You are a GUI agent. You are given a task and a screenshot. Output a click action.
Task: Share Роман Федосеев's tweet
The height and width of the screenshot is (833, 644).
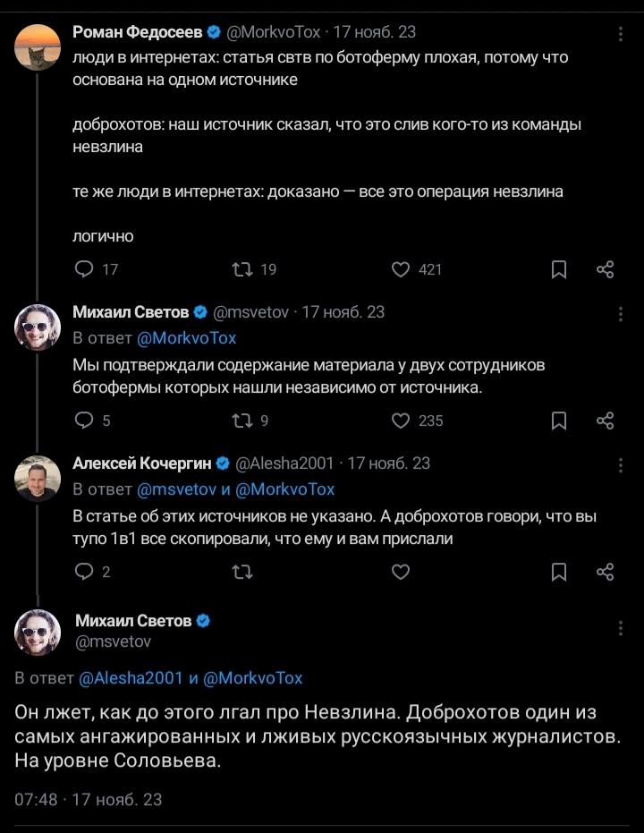[606, 269]
